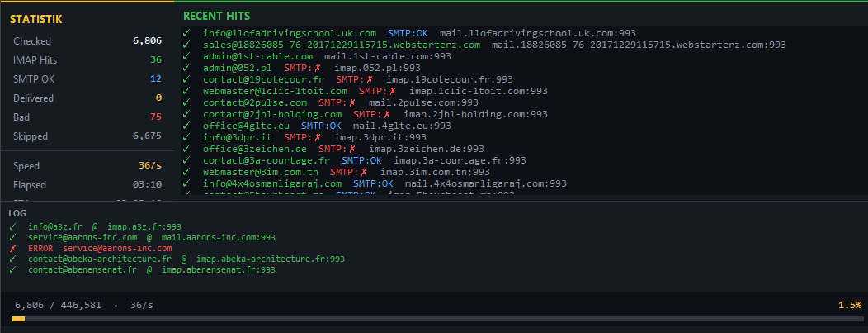Click the checkmark beside info@3dpr.it
Screen dimensions: 868x333
coord(186,137)
